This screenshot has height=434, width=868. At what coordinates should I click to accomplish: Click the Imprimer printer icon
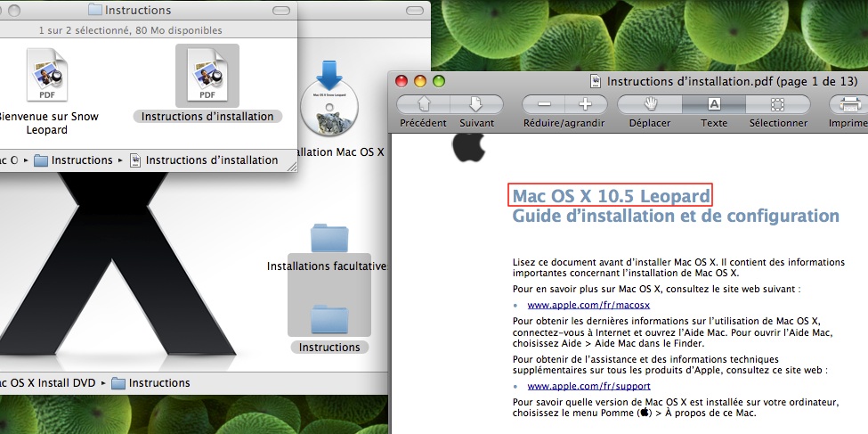850,104
